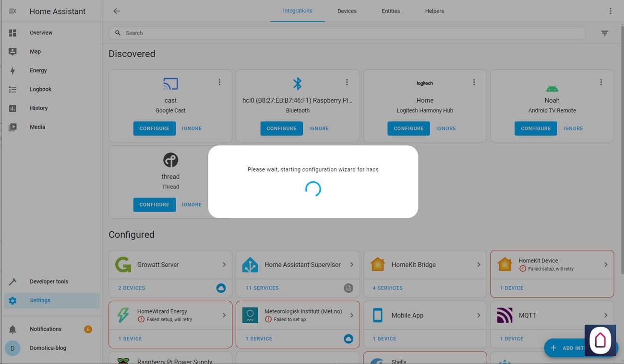Open History from the sidebar
Screen dimensions: 624x364
pos(51,108)
